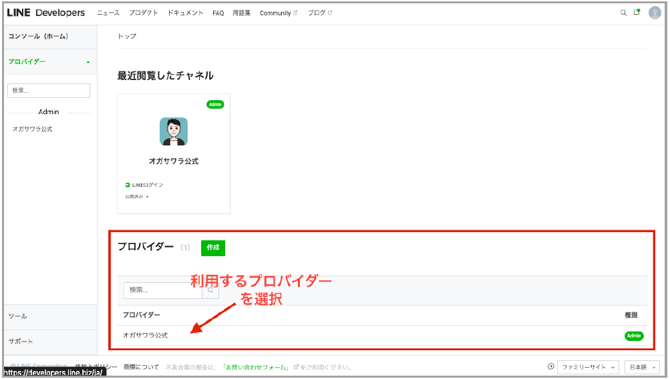Open the ブログ external link
The width and height of the screenshot is (670, 379).
click(x=320, y=13)
